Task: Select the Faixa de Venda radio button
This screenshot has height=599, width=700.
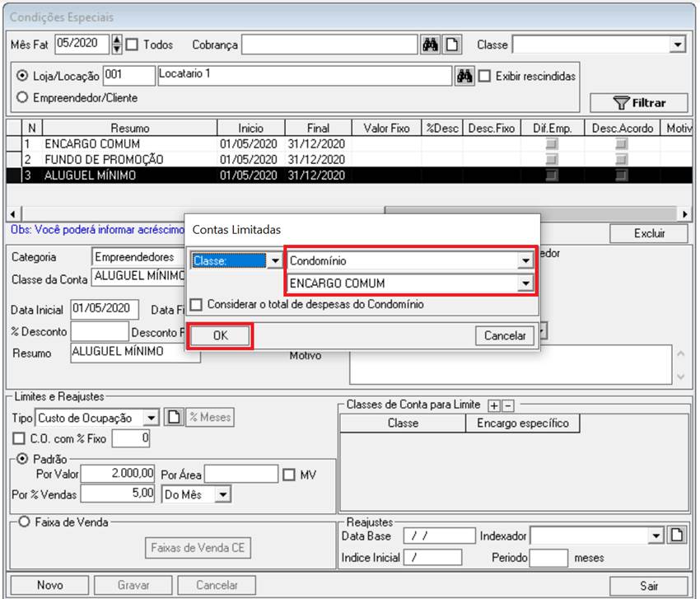Action: click(24, 522)
